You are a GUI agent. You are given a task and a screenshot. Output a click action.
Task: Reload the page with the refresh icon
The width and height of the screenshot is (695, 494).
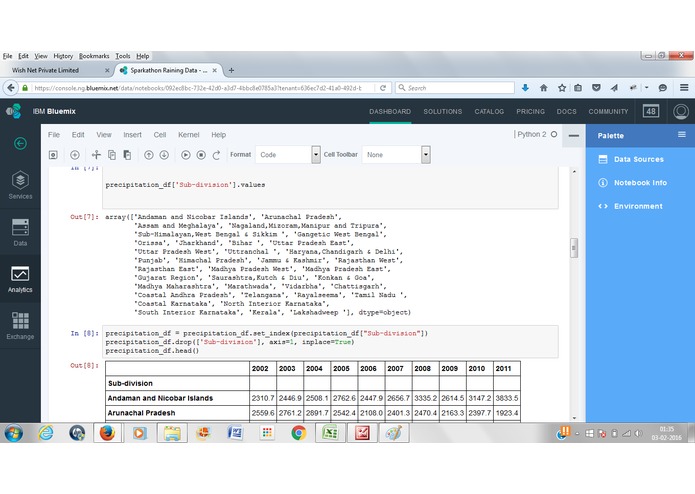(x=383, y=88)
